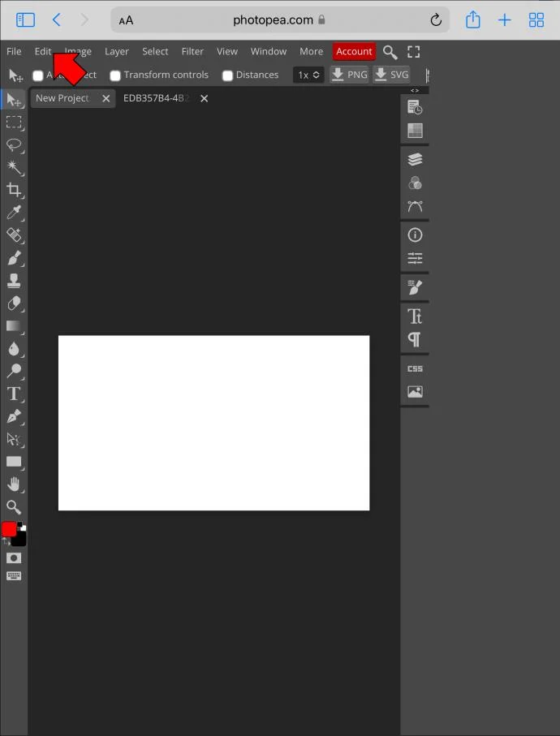Select the Magic Wand tool
This screenshot has width=560, height=736.
[14, 168]
